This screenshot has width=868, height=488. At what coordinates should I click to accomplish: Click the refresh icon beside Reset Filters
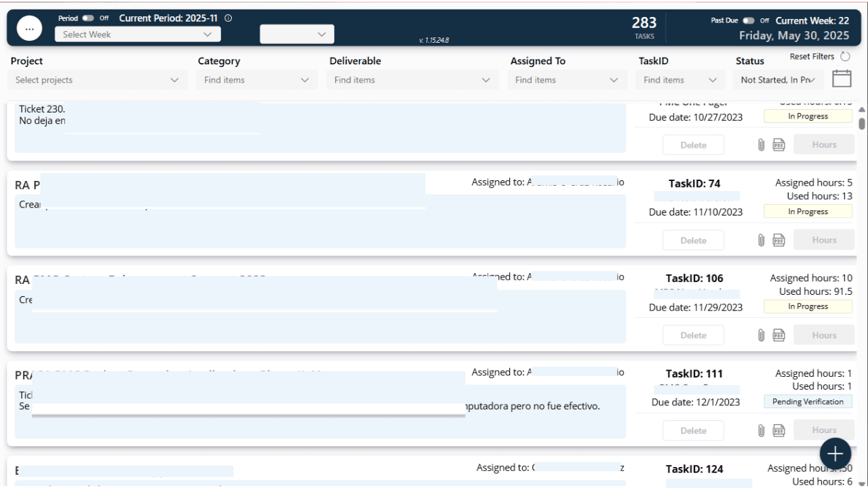pos(844,56)
